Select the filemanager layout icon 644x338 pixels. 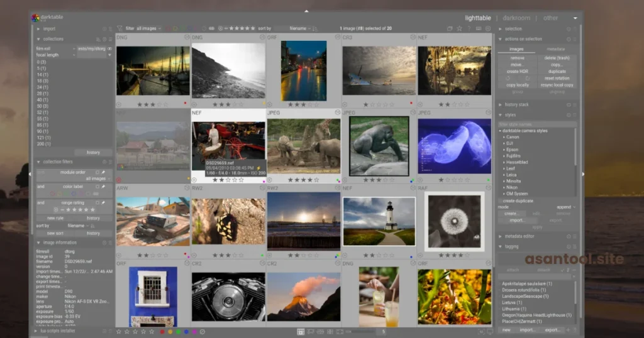pyautogui.click(x=301, y=332)
